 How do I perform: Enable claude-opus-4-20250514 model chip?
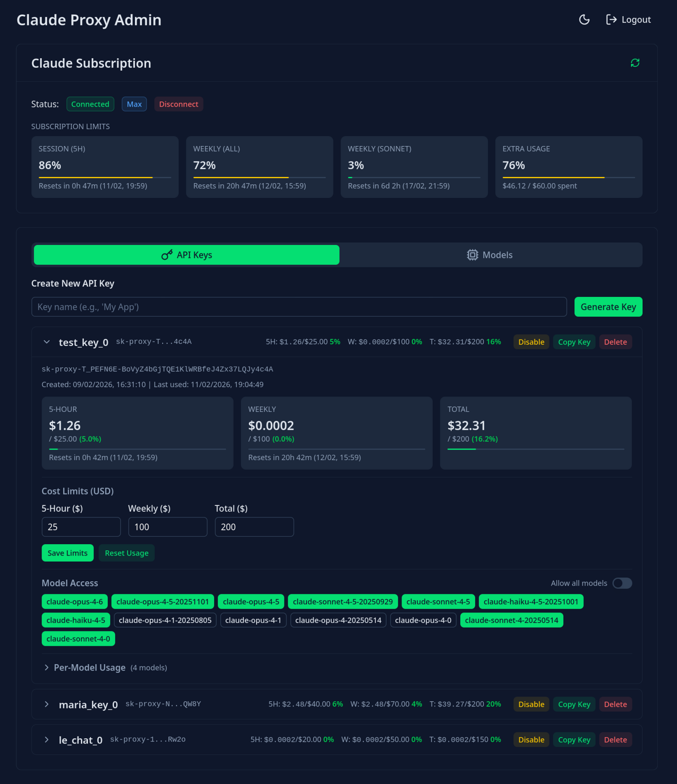pyautogui.click(x=338, y=620)
